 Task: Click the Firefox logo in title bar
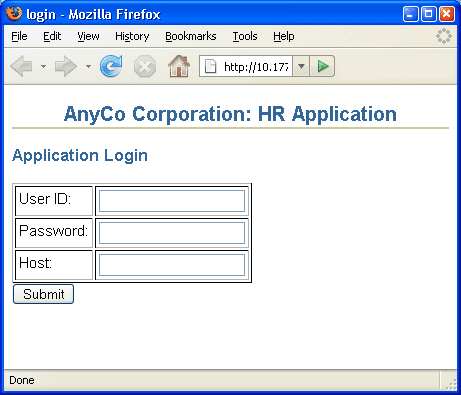coord(14,14)
